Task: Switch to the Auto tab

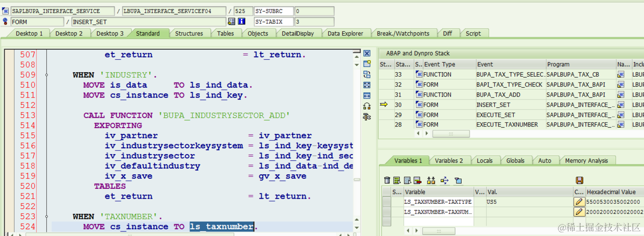Action: click(545, 160)
